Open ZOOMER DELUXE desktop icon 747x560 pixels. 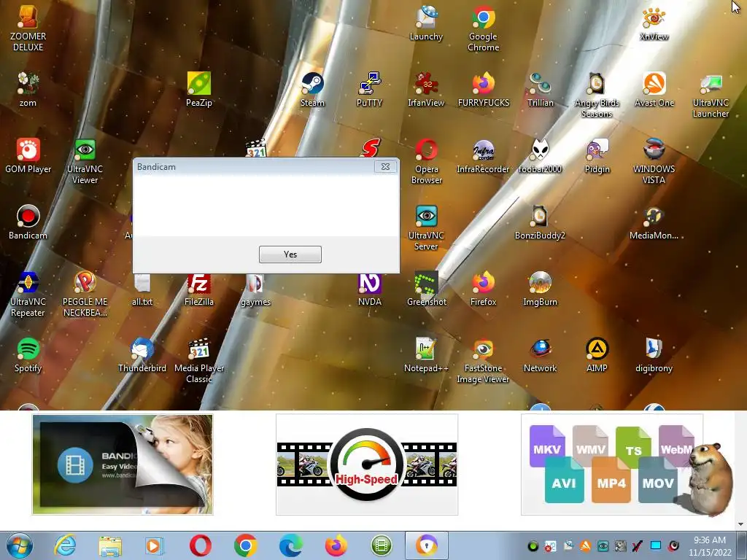(x=28, y=28)
